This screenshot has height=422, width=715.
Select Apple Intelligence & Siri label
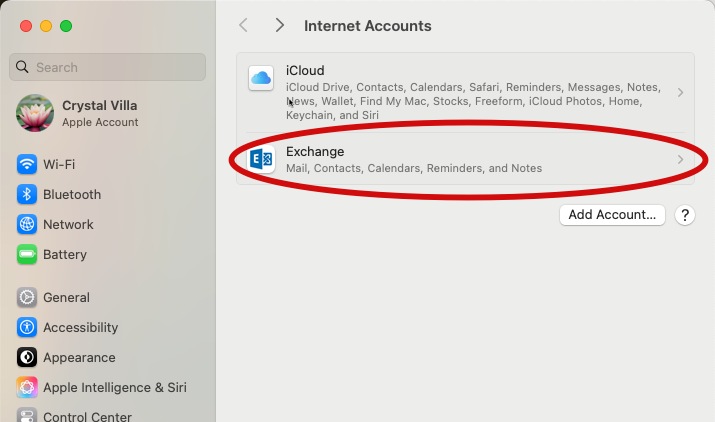coord(115,387)
